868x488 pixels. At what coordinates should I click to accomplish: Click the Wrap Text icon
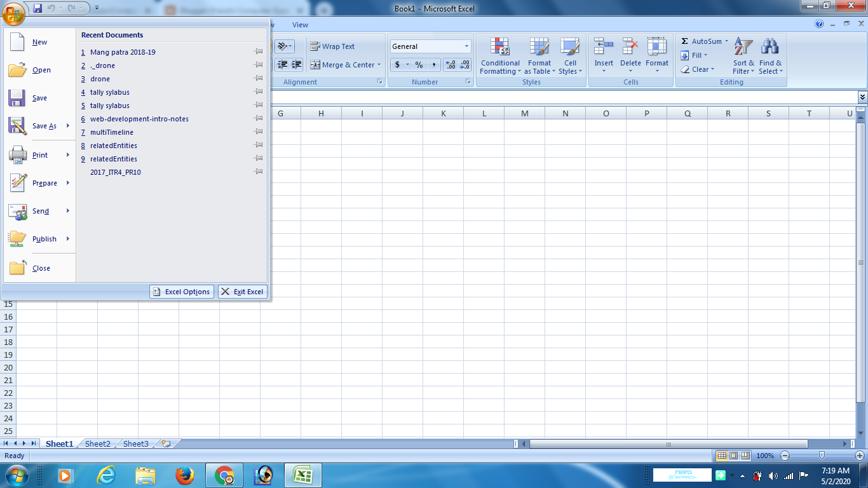[315, 46]
